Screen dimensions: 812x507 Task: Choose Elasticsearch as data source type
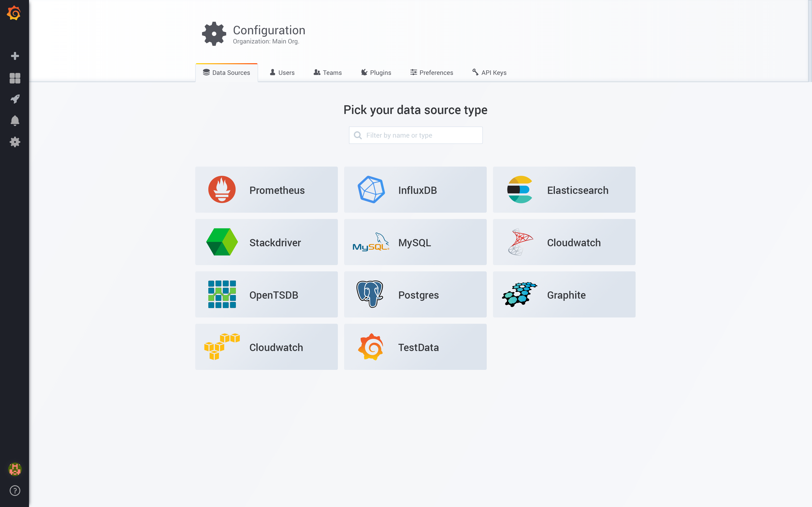[564, 190]
